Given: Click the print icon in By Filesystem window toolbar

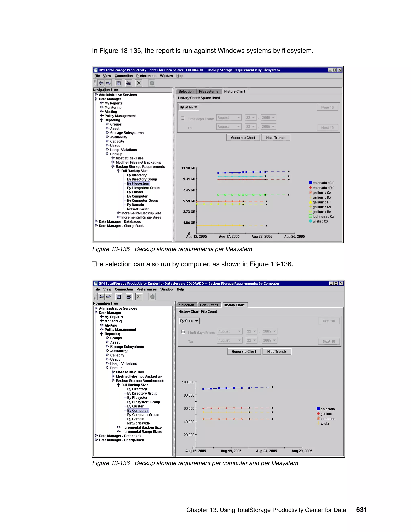Looking at the screenshot, I should [129, 83].
